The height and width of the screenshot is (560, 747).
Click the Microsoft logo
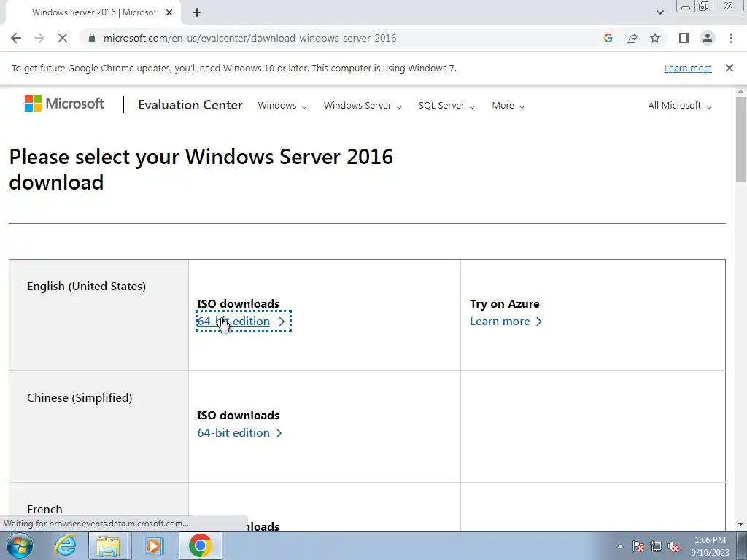64,104
